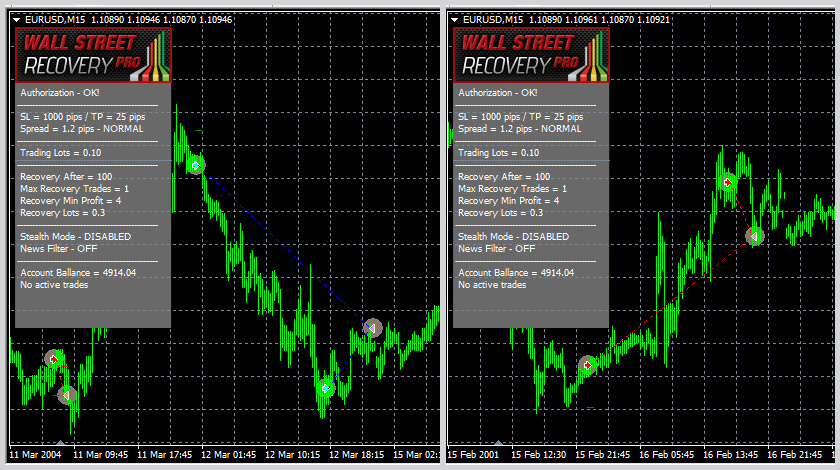The height and width of the screenshot is (470, 840).
Task: Click 'Recovery Lots = 0.3' in the 2004 chart
Action: coord(63,213)
